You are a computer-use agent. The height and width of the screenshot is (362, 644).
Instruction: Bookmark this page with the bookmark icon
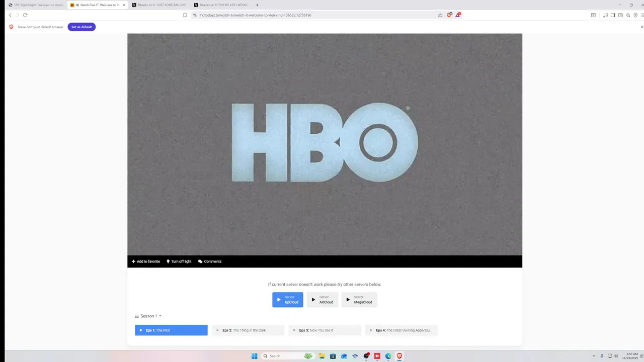185,15
